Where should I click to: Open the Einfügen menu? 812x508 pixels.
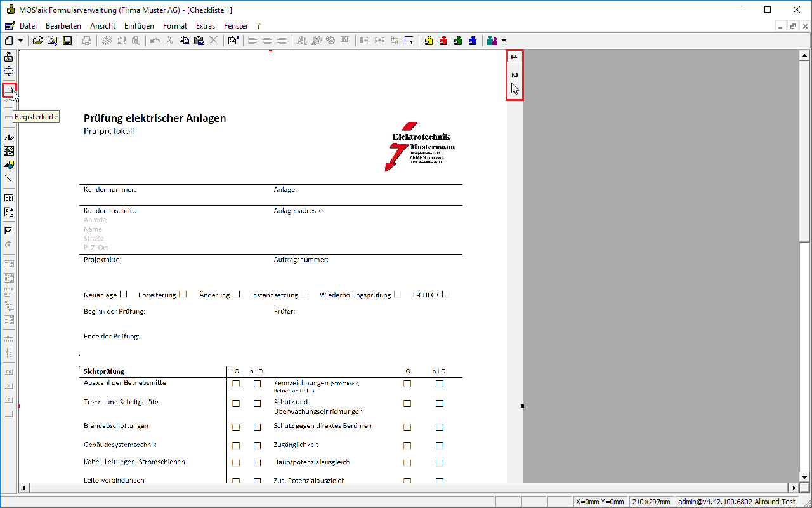(x=139, y=26)
